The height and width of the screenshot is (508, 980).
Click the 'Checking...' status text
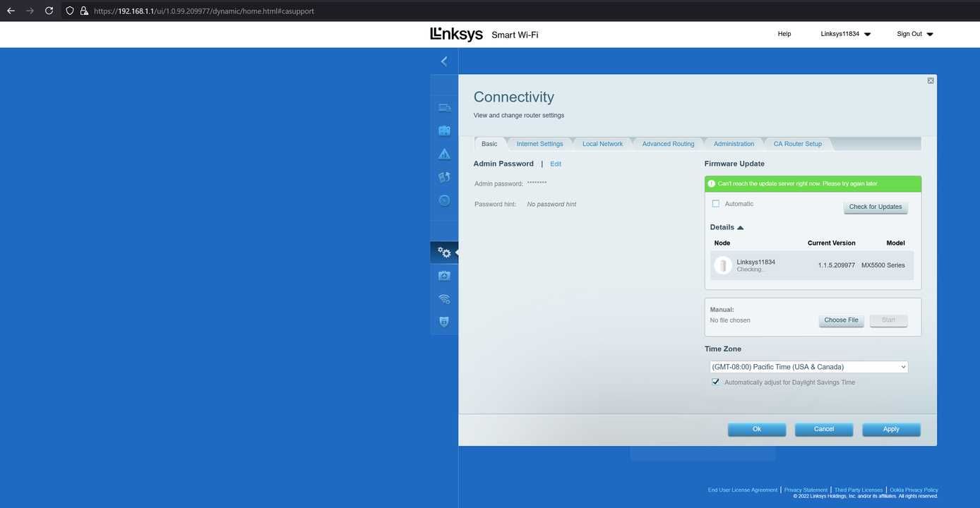click(x=751, y=270)
